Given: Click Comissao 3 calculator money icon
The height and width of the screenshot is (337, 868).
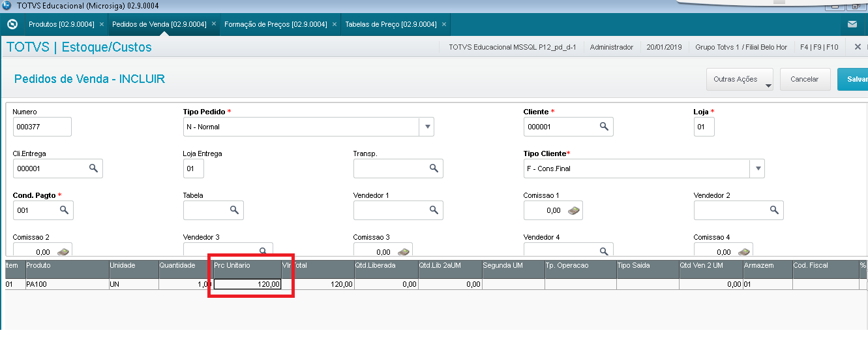Looking at the screenshot, I should click(x=403, y=251).
